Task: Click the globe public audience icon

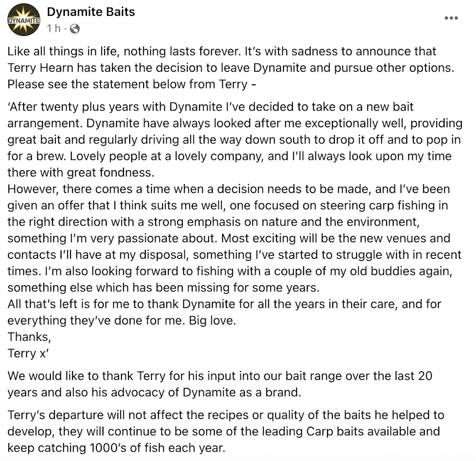Action: (75, 29)
